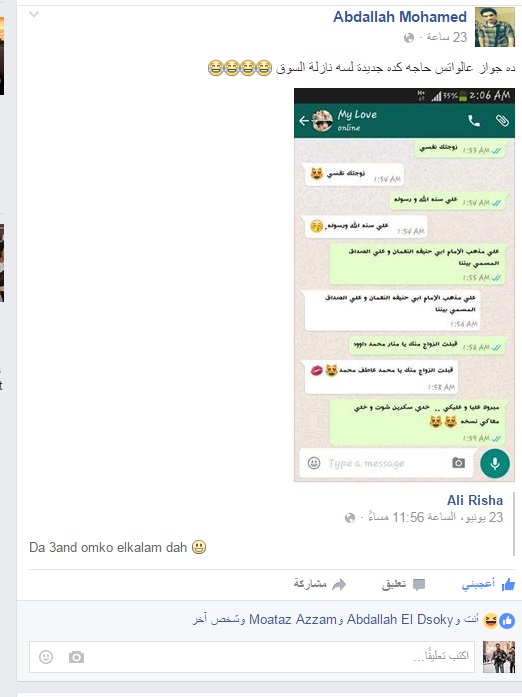This screenshot has width=522, height=697.
Task: Click the globe icon next to Ali Risha's post date
Action: (350, 518)
